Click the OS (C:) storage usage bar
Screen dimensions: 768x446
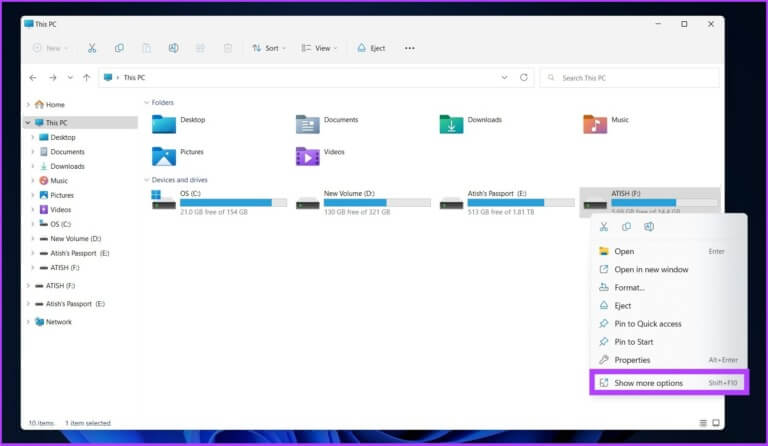click(234, 203)
